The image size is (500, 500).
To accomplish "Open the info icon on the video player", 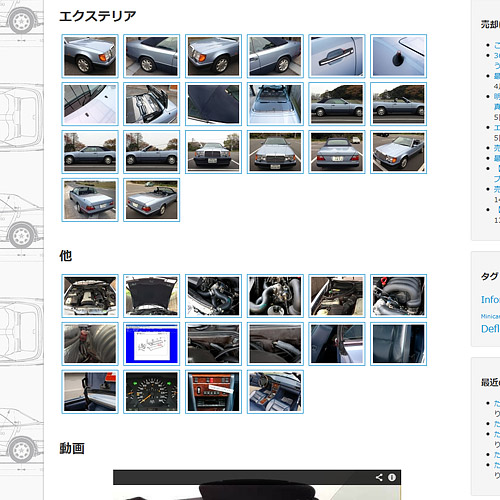I will (392, 477).
